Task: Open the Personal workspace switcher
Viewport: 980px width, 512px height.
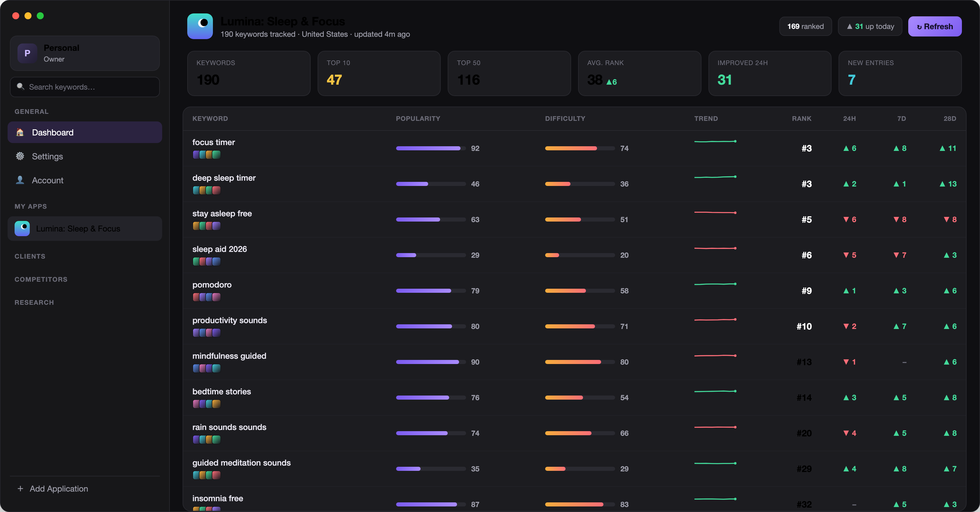Action: tap(85, 53)
